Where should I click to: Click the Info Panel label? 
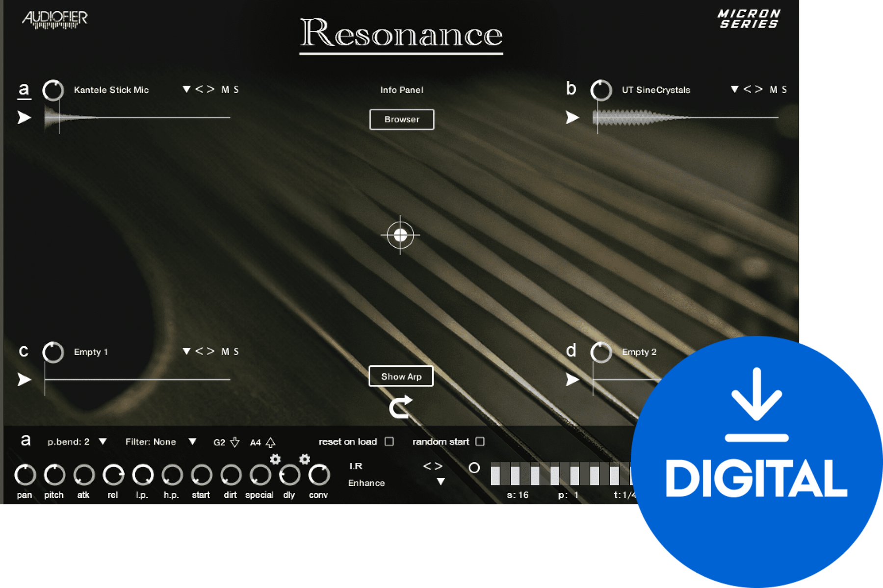tap(402, 90)
